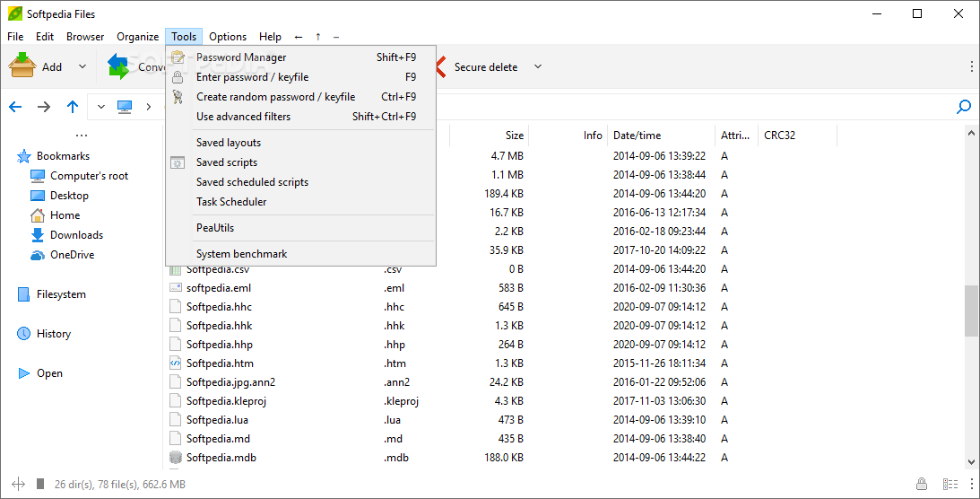The width and height of the screenshot is (980, 499).
Task: Open the File menu
Action: click(15, 37)
